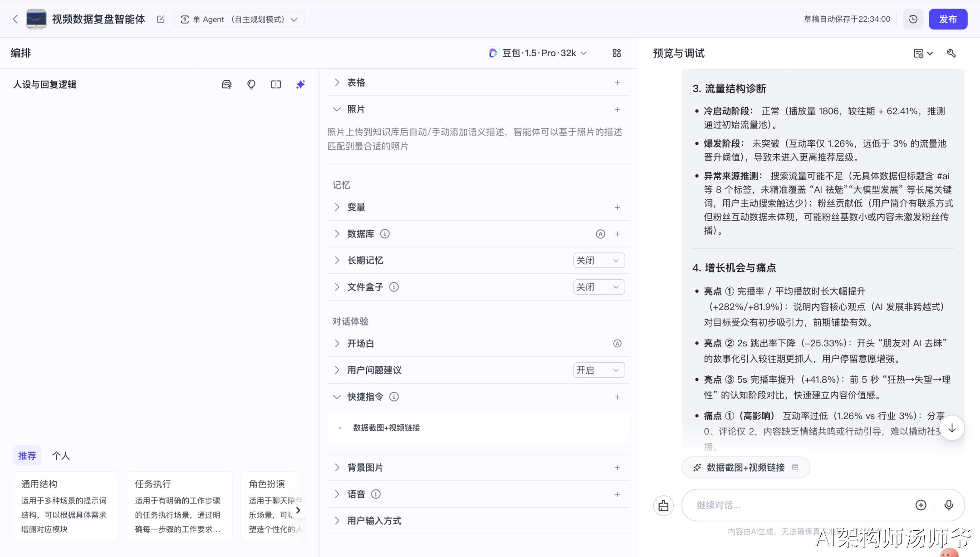Click the lightbulb suggestion icon
Viewport: 980px width, 557px height.
point(251,84)
